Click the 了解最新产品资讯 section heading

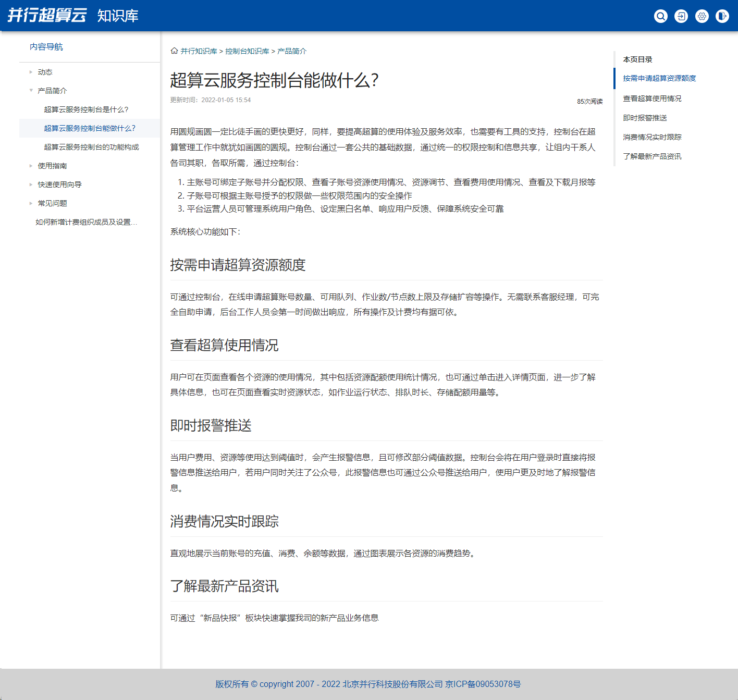[224, 586]
